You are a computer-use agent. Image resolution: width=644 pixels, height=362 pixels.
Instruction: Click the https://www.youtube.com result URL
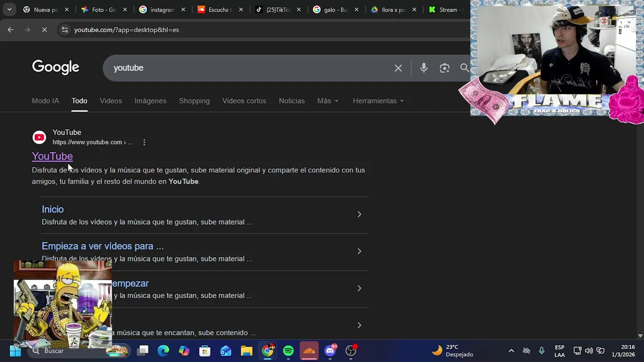point(93,142)
